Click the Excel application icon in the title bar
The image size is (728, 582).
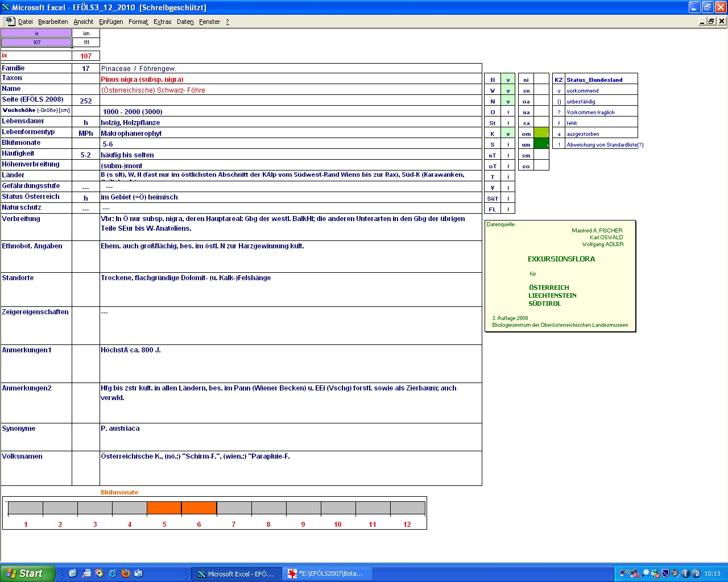point(6,7)
